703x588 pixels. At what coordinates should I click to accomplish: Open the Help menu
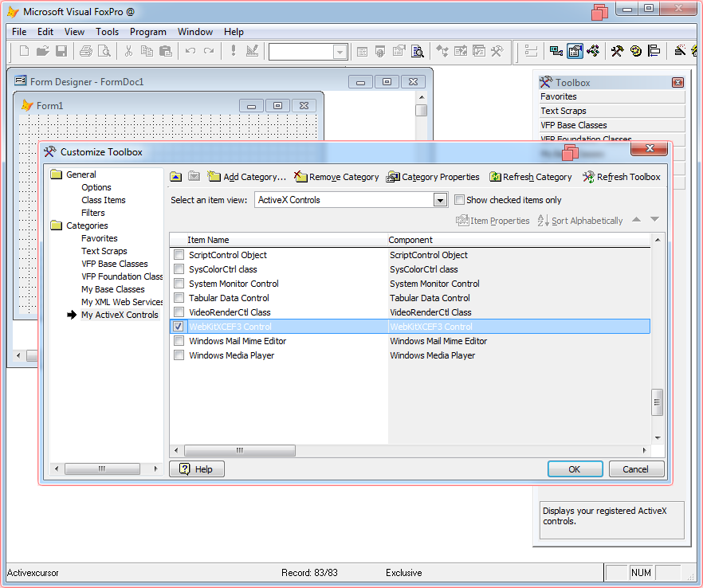point(234,32)
